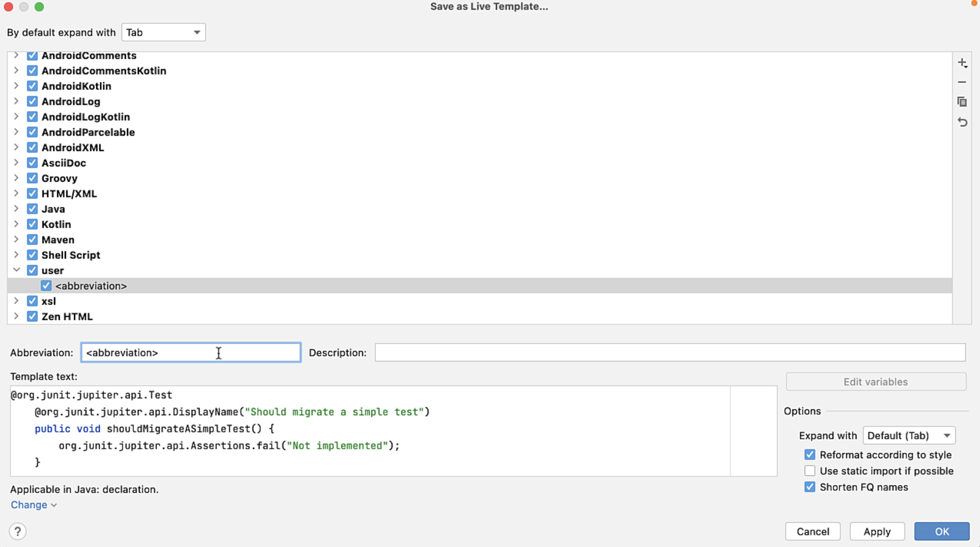
Task: Toggle checkbox for Maven template group
Action: [32, 239]
